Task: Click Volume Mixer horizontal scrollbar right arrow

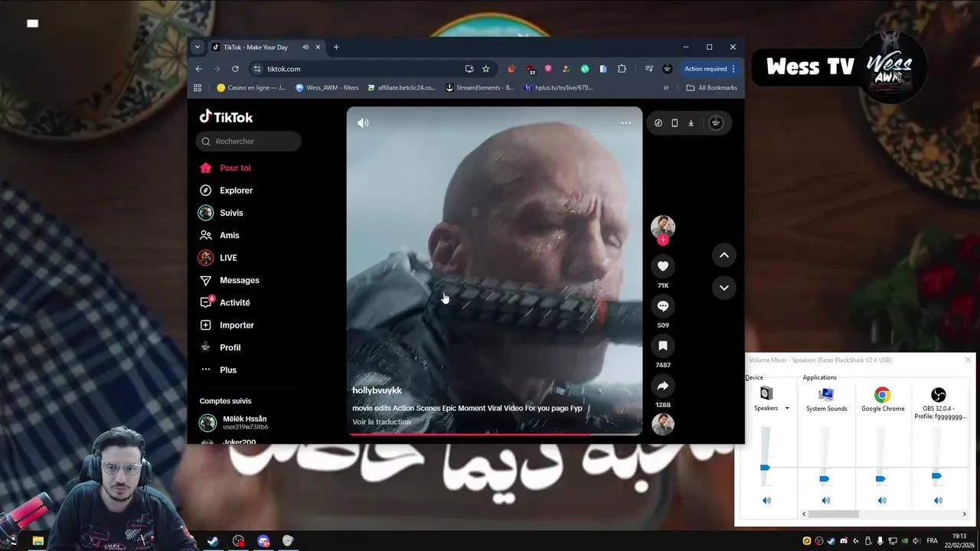Action: pos(965,514)
